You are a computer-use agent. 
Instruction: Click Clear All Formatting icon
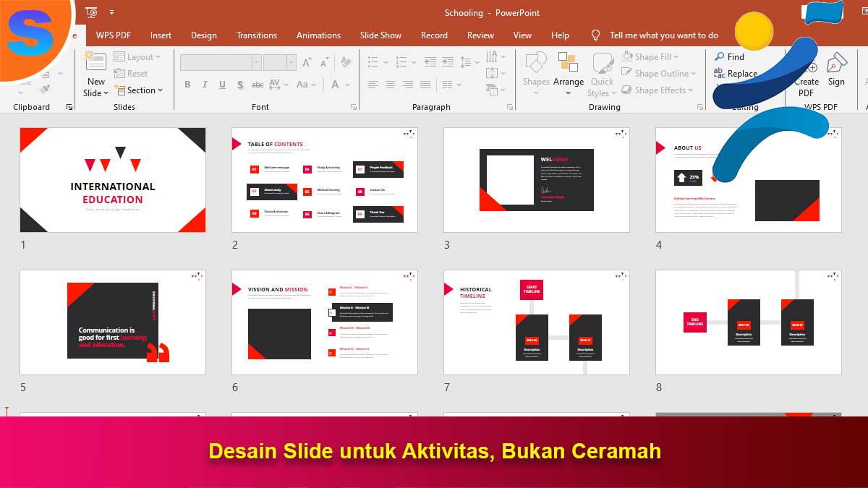[x=346, y=63]
